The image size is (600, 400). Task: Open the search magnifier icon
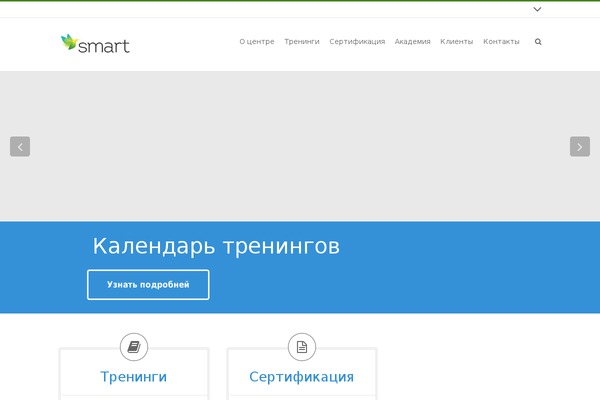538,42
